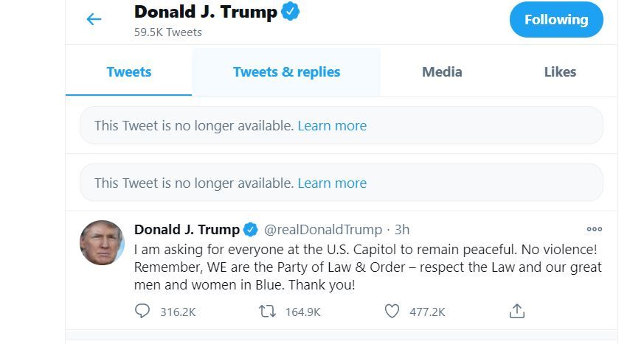
Task: Like the tweet with heart icon
Action: point(392,312)
